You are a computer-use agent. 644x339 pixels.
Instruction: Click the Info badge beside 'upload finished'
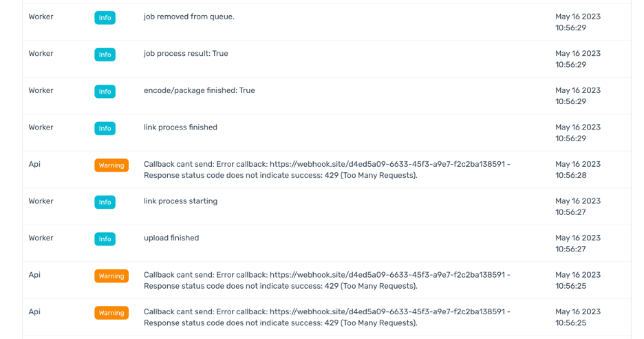pyautogui.click(x=105, y=239)
